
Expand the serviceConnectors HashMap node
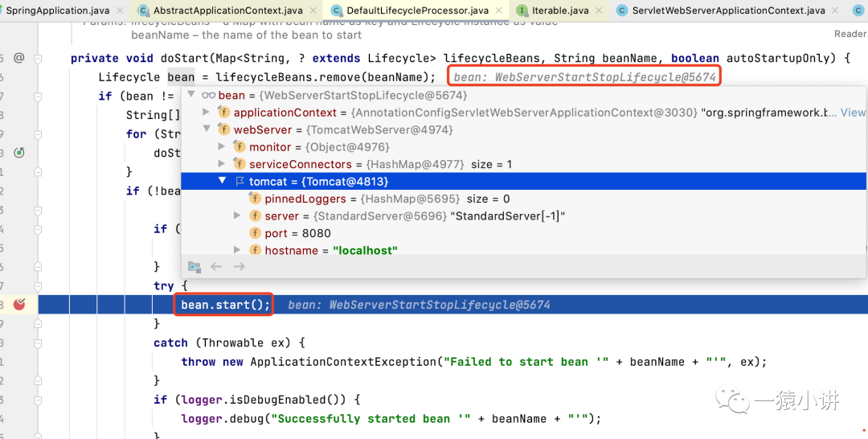pos(222,164)
